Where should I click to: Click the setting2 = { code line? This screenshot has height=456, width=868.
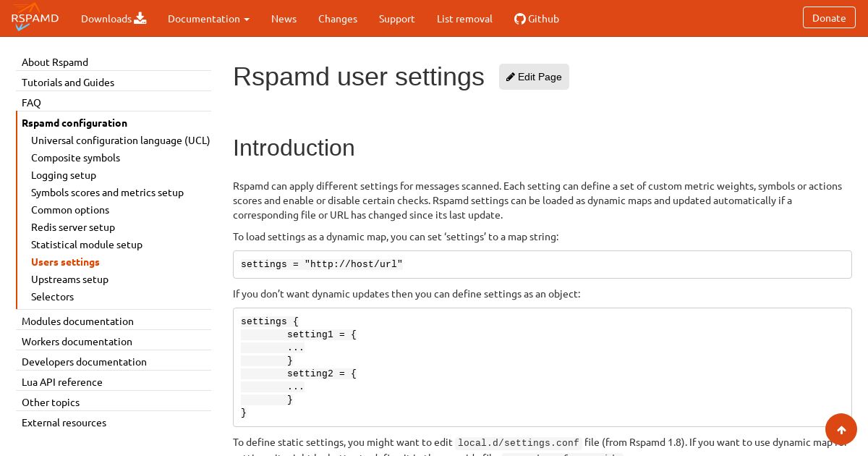322,373
